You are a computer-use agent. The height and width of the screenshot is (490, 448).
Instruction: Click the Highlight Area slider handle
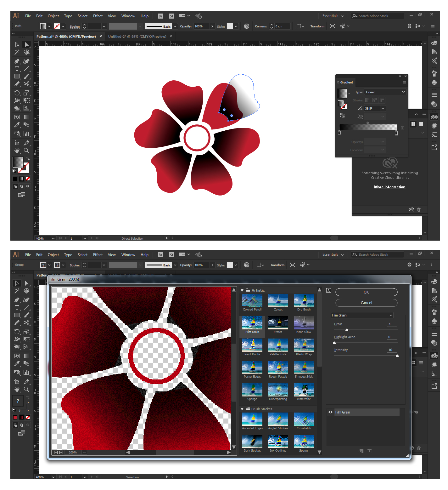pos(334,343)
